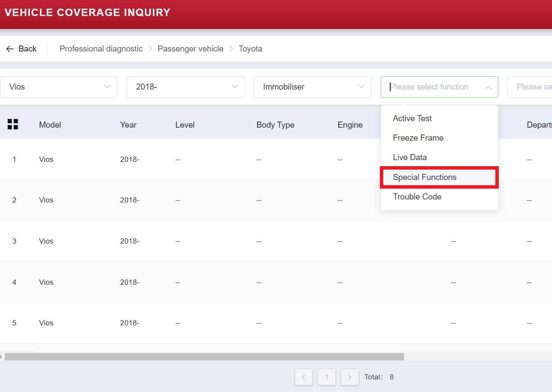
Task: Choose Freeze Frame option
Action: 418,138
